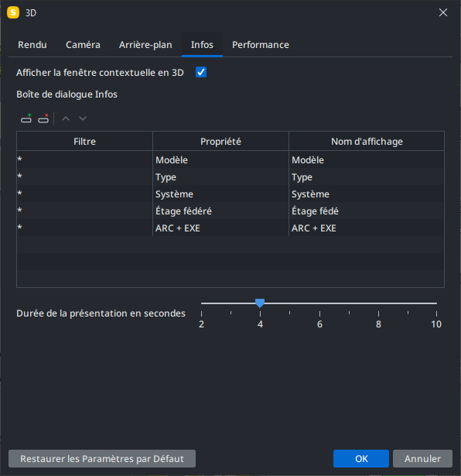This screenshot has width=461, height=476.
Task: Click the add row icon with green plus
Action: point(26,118)
